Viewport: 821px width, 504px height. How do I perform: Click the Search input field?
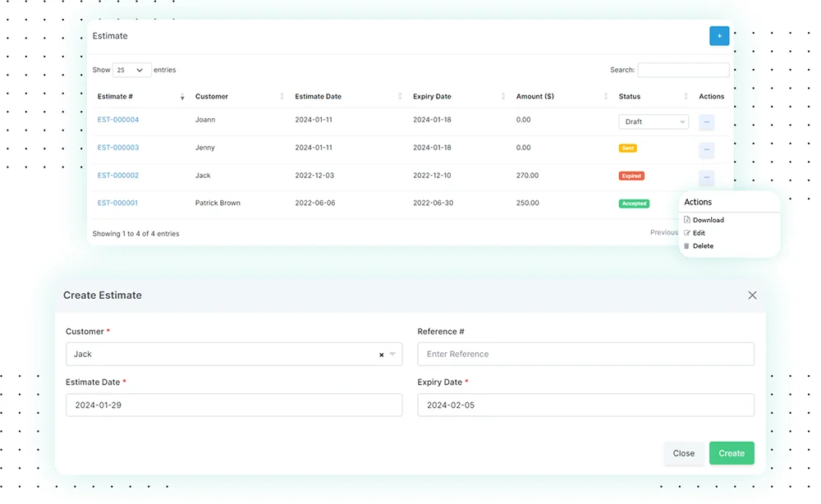point(683,71)
